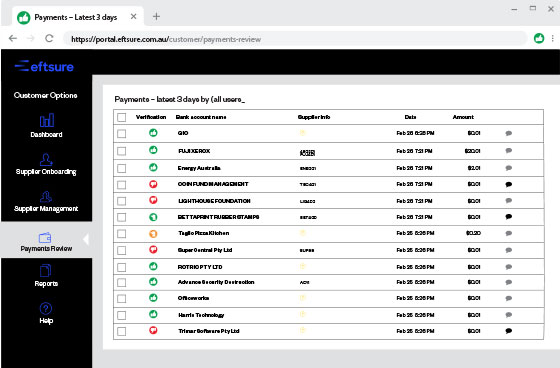The height and width of the screenshot is (368, 560).
Task: Click the Bank account name column header
Action: point(201,117)
